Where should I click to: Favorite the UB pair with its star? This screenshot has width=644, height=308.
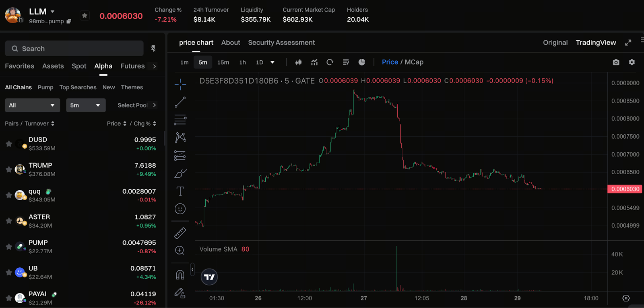9,272
